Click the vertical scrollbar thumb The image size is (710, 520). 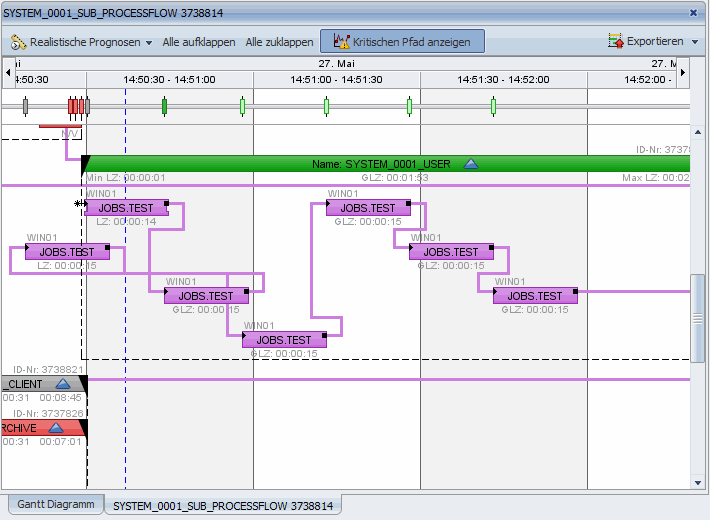coord(698,313)
